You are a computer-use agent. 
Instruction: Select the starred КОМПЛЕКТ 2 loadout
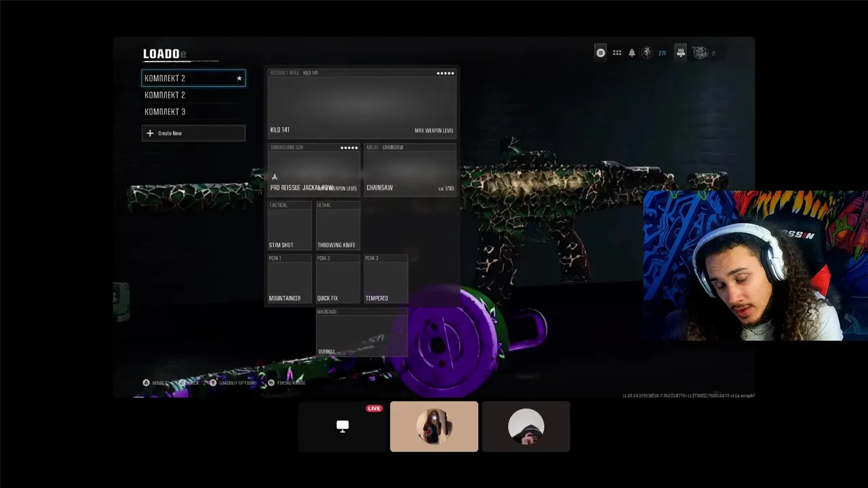[193, 78]
